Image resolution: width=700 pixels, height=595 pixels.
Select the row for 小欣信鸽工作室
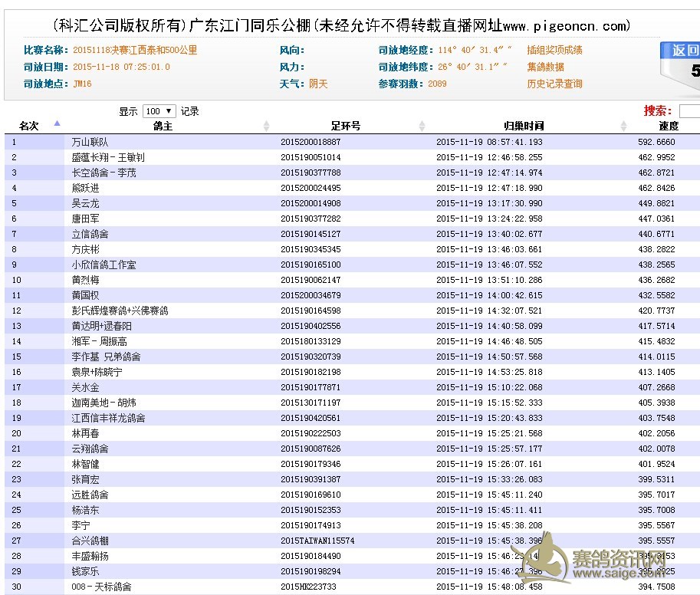[x=104, y=265]
